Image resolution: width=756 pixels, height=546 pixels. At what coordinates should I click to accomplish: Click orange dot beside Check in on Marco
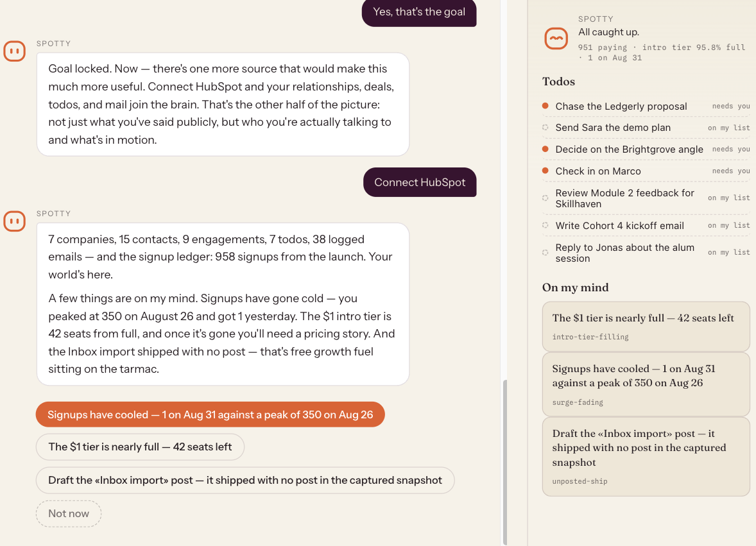(546, 171)
